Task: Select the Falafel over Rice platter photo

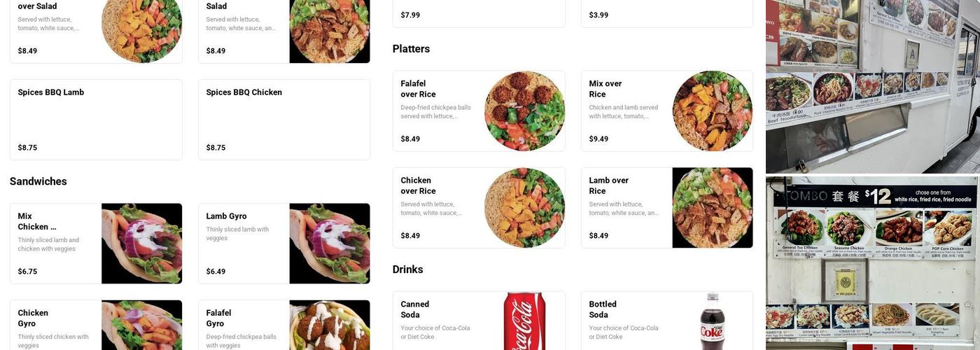Action: pyautogui.click(x=524, y=111)
